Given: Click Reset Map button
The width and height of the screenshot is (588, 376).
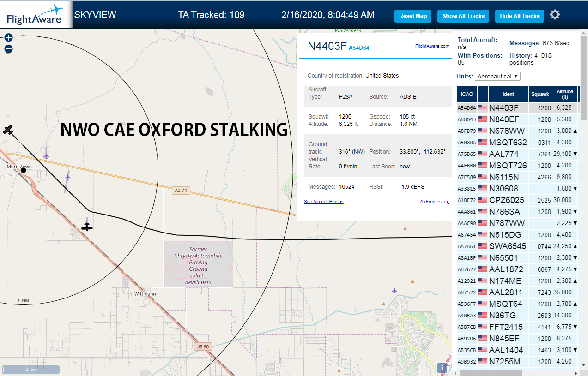Looking at the screenshot, I should (413, 16).
